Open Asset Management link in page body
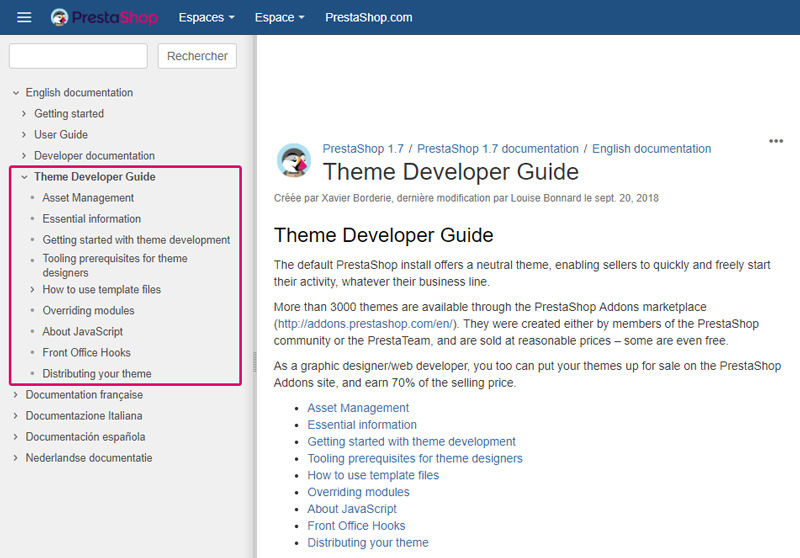 point(358,408)
